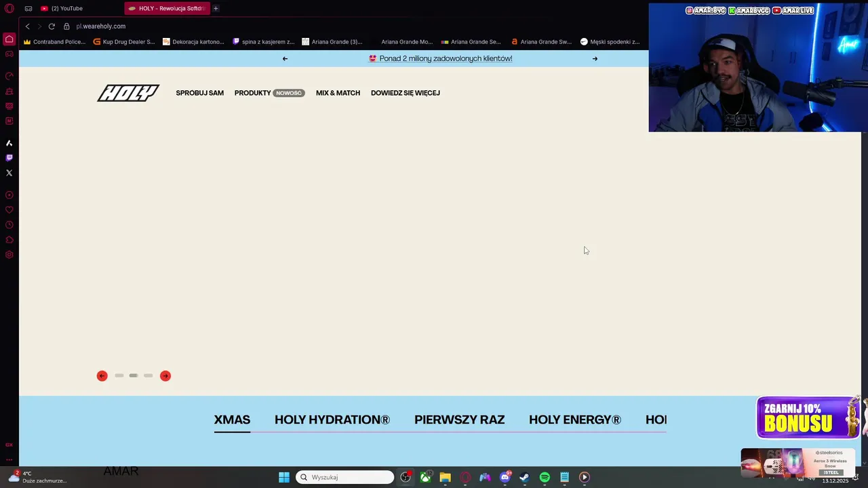
Task: Show previous announcement with left arrow
Action: point(285,58)
